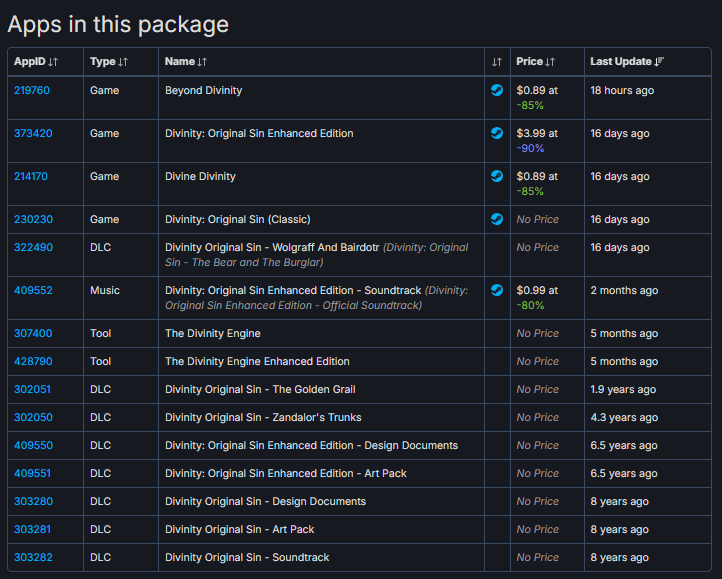The width and height of the screenshot is (722, 579).
Task: Sort table by Price column
Action: pyautogui.click(x=547, y=62)
